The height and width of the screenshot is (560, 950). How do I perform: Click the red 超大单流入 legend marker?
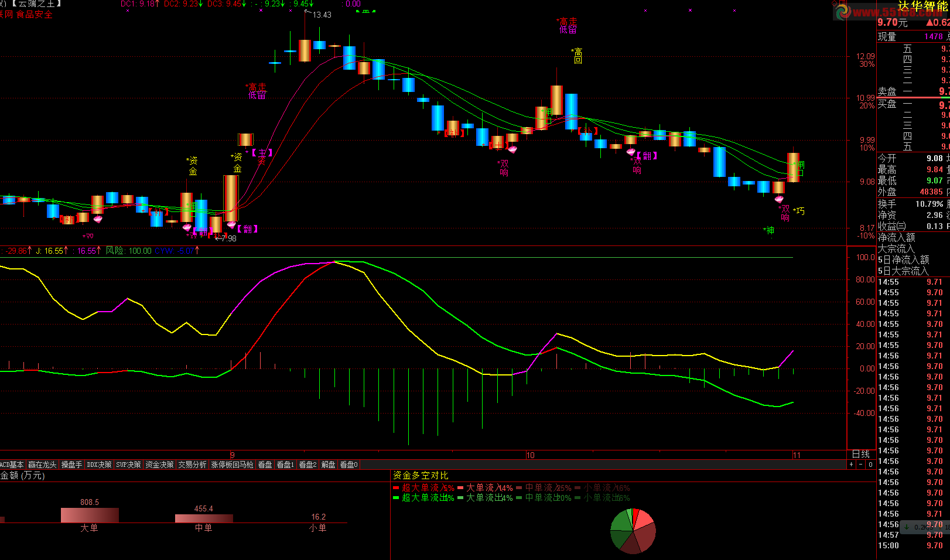coord(396,487)
